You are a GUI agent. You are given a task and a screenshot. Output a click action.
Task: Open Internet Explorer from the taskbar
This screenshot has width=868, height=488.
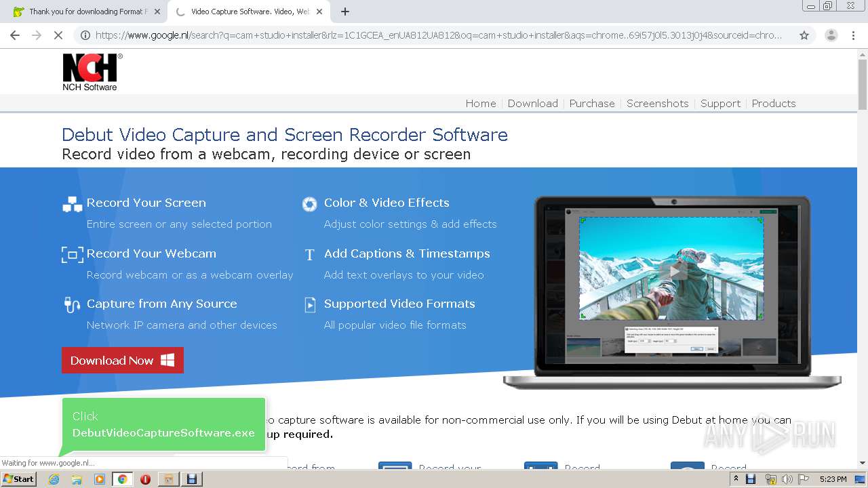click(x=54, y=479)
